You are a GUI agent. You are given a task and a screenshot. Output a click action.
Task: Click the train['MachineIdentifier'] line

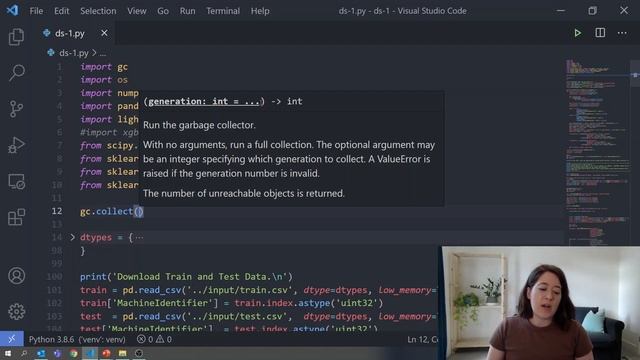(231, 303)
